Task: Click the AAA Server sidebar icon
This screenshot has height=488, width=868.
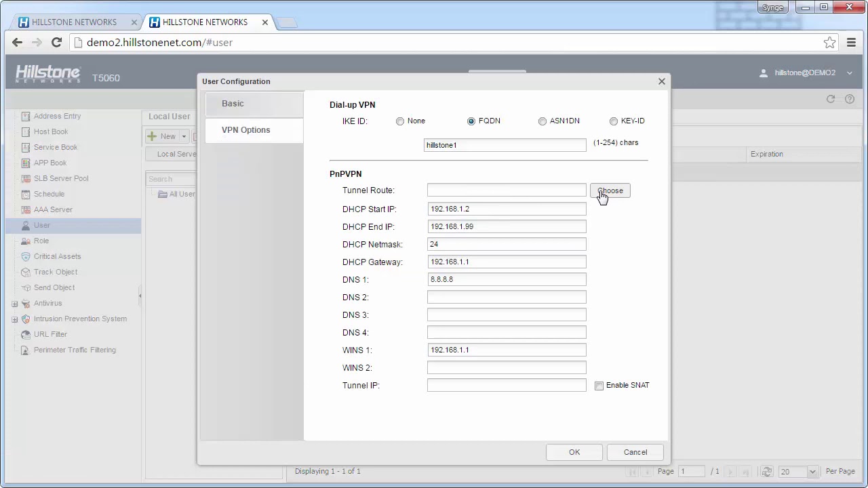Action: [x=26, y=209]
